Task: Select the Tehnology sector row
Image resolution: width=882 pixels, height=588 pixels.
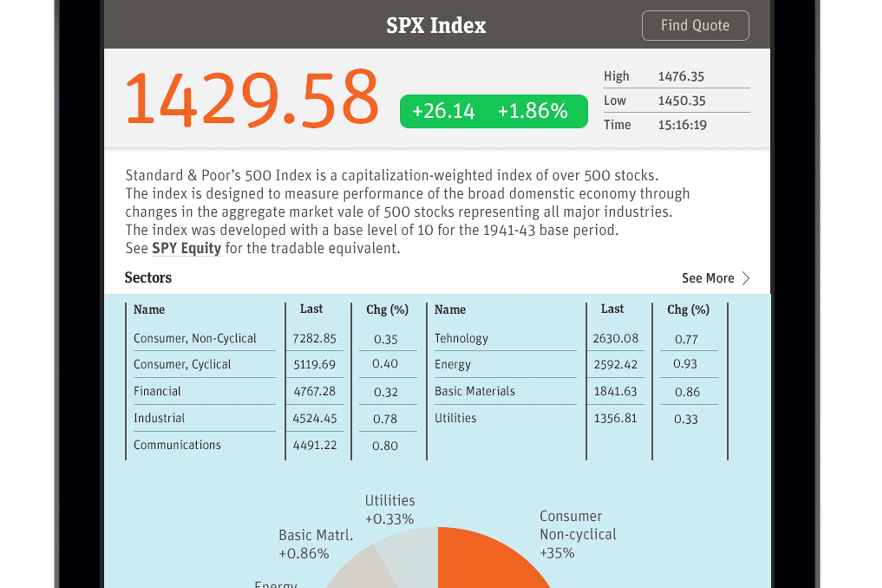Action: click(461, 338)
